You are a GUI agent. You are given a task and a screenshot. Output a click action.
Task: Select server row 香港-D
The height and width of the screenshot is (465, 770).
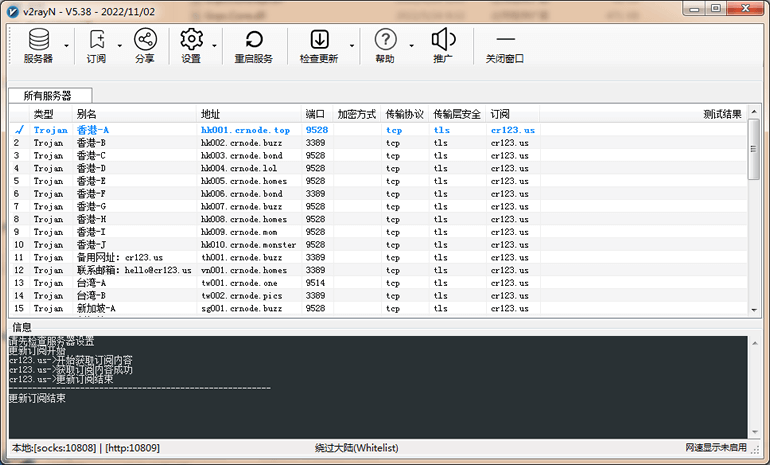point(378,168)
